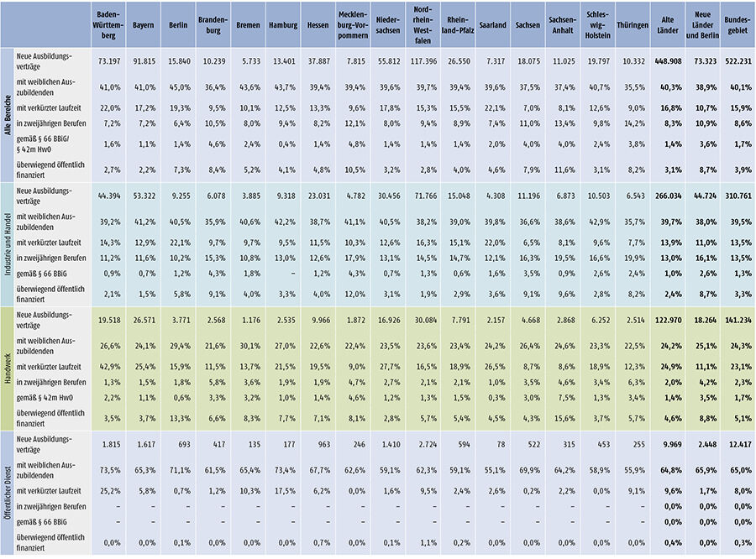Select Handwerk Bundesgebiet value 141.234
Screen dimensions: 756x559
pyautogui.click(x=734, y=320)
